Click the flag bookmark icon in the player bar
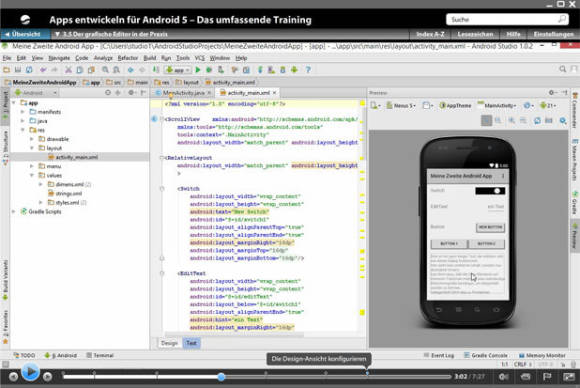This screenshot has height=388, width=580. (x=547, y=377)
